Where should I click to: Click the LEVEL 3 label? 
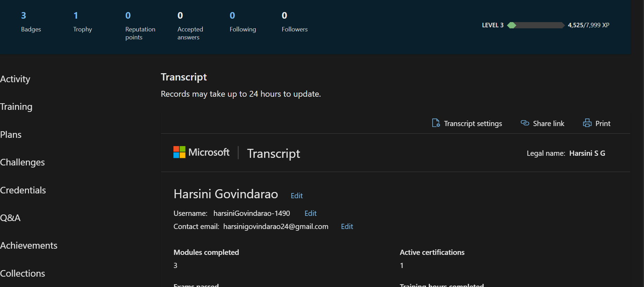pyautogui.click(x=493, y=25)
